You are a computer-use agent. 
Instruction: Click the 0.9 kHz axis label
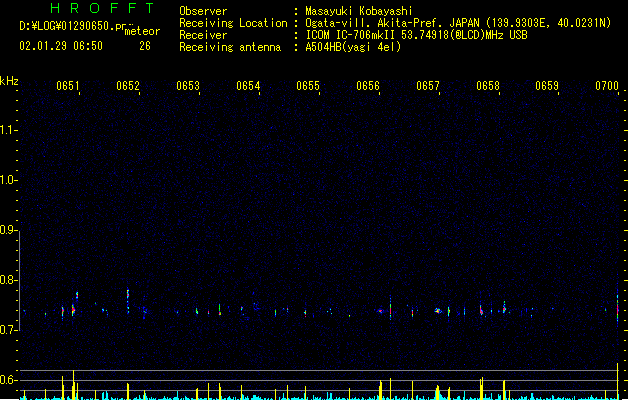point(8,230)
